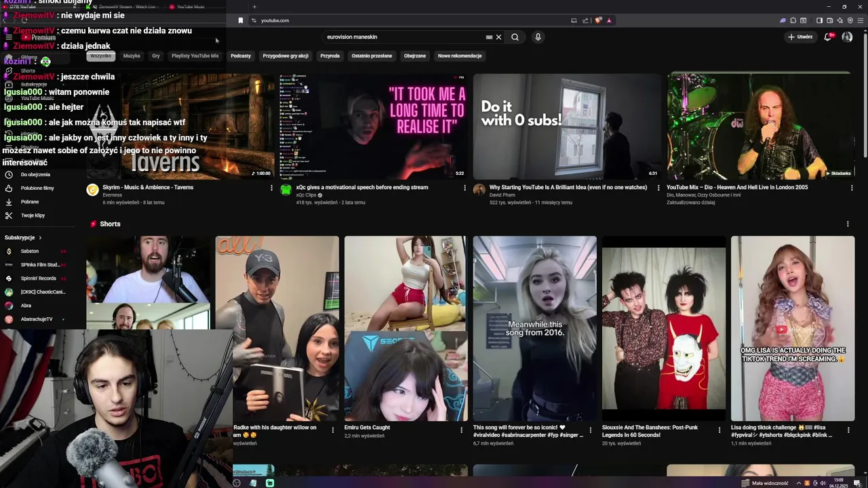Open the Abra subscription channel
This screenshot has width=868, height=488.
26,306
